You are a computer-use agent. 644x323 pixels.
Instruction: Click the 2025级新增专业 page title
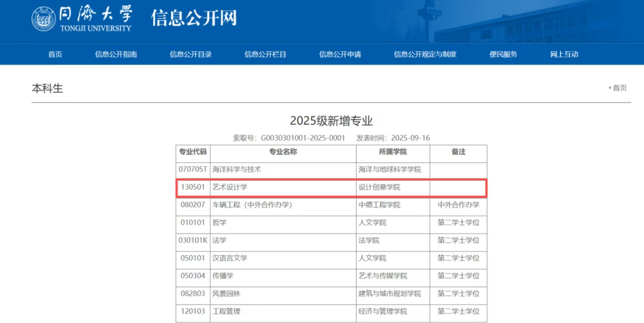331,121
